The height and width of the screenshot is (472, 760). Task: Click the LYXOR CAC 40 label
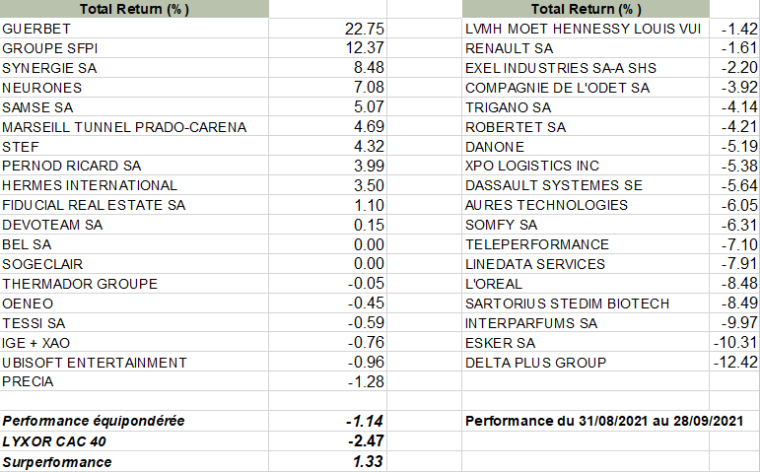point(54,442)
